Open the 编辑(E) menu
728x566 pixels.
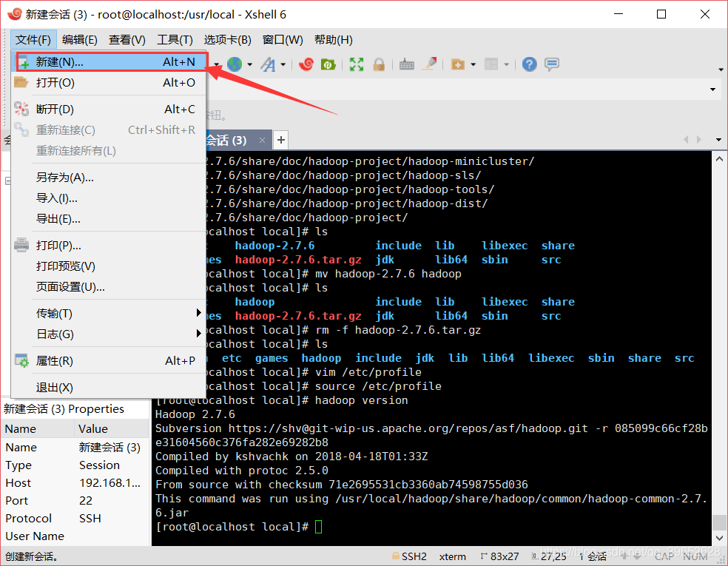tap(80, 39)
